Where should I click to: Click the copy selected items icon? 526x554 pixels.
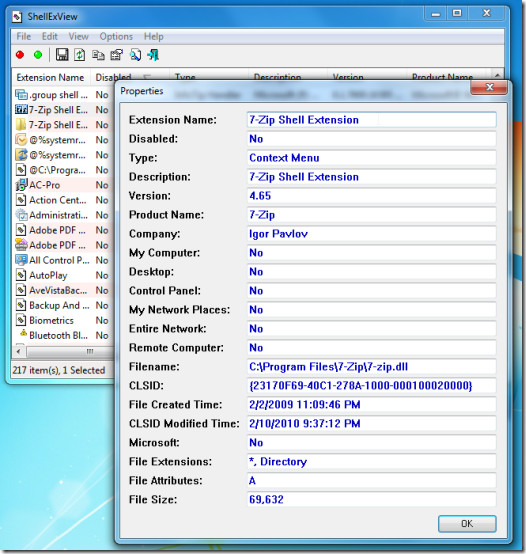coord(98,55)
